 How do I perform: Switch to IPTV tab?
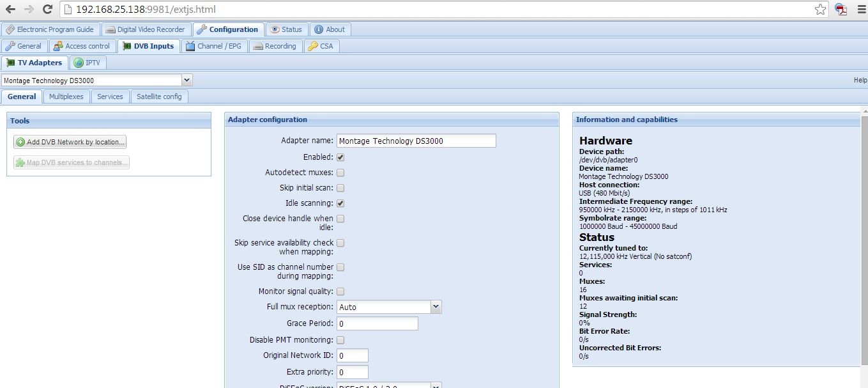(88, 63)
